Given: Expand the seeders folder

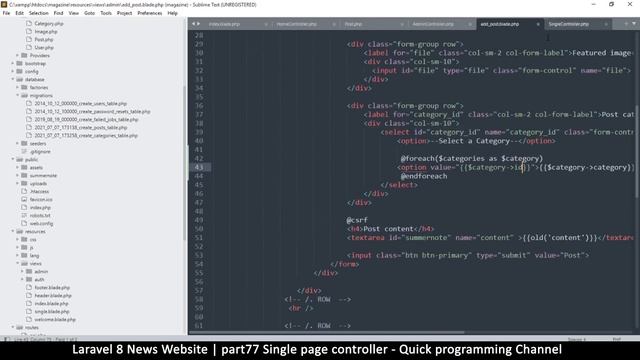Looking at the screenshot, I should point(18,144).
